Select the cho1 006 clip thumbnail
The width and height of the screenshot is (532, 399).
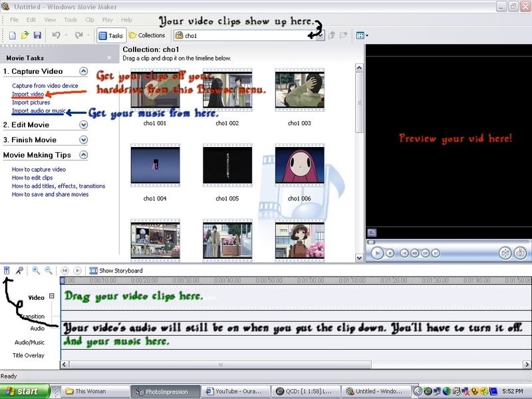300,165
